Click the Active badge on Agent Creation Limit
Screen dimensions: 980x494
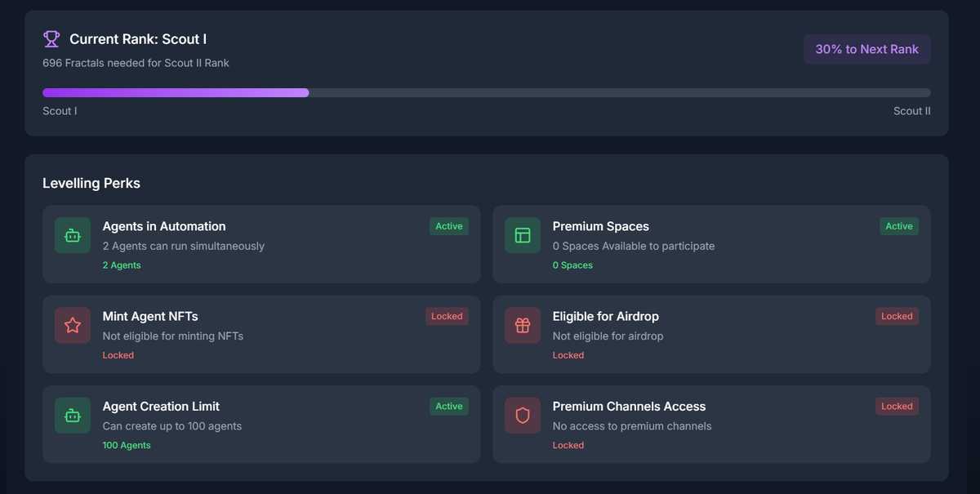[x=448, y=406]
